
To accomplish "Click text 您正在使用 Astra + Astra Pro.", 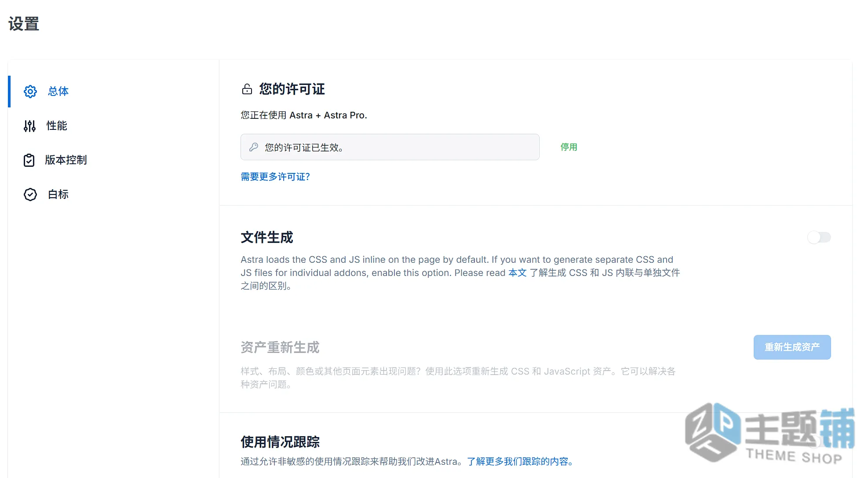I will tap(304, 115).
